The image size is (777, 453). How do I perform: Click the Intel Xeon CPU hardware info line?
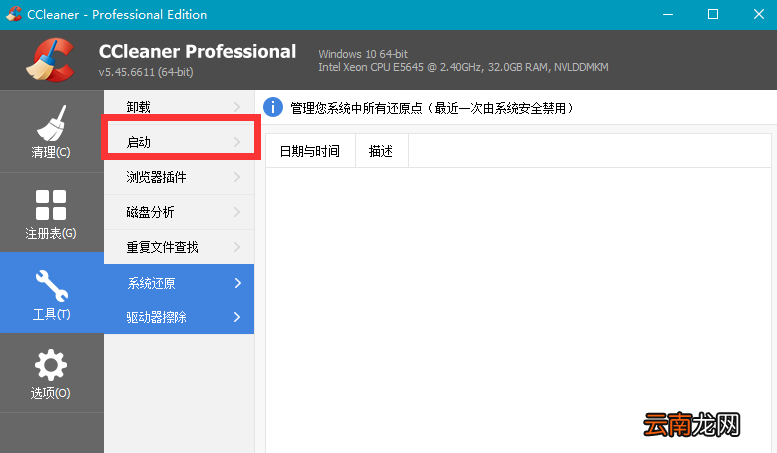(463, 67)
